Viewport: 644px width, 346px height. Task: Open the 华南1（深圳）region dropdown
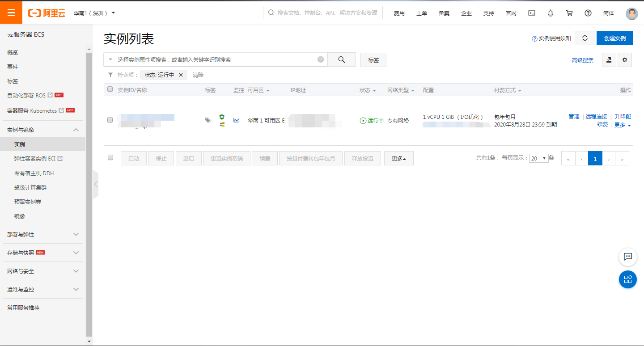(94, 13)
